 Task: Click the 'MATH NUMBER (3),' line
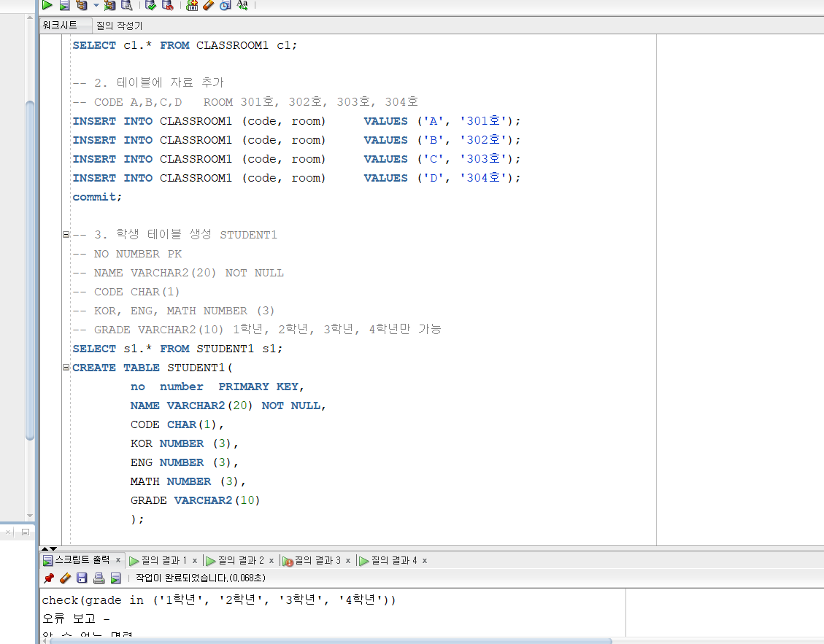coord(188,481)
